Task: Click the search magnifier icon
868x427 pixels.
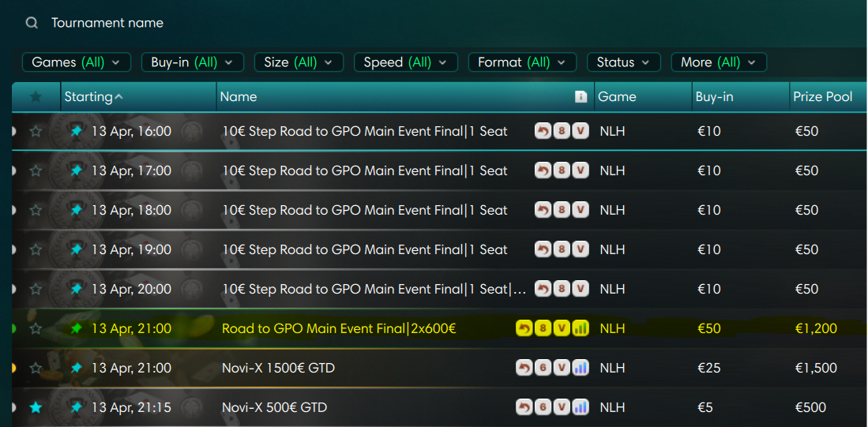Action: pos(32,23)
